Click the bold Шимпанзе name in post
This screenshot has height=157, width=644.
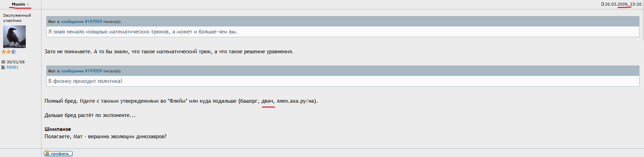58,129
